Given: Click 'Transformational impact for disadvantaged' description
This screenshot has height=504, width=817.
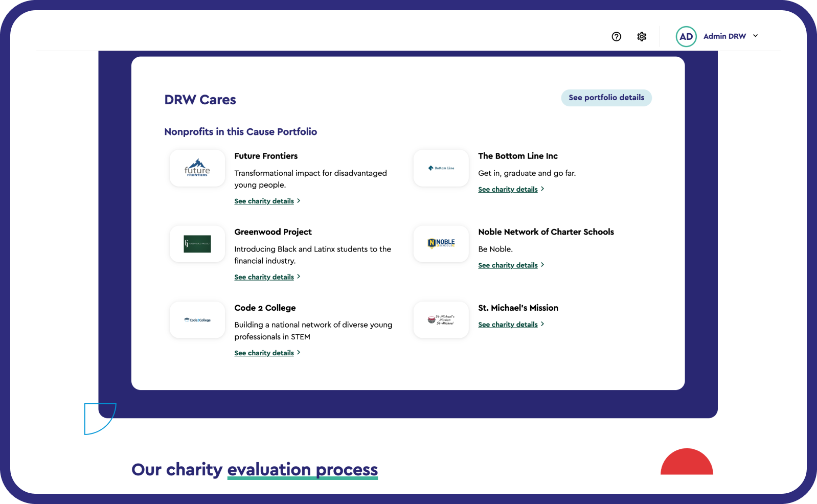Looking at the screenshot, I should pos(310,179).
